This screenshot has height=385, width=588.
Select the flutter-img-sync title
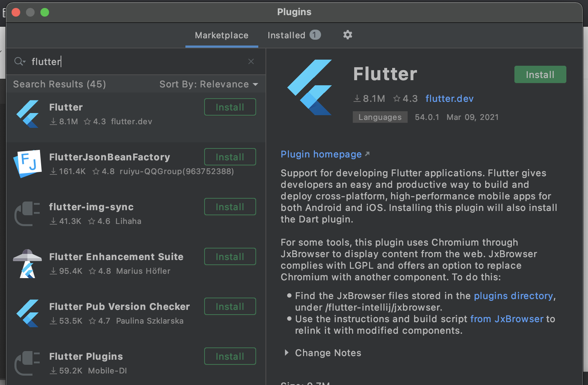[x=91, y=207]
